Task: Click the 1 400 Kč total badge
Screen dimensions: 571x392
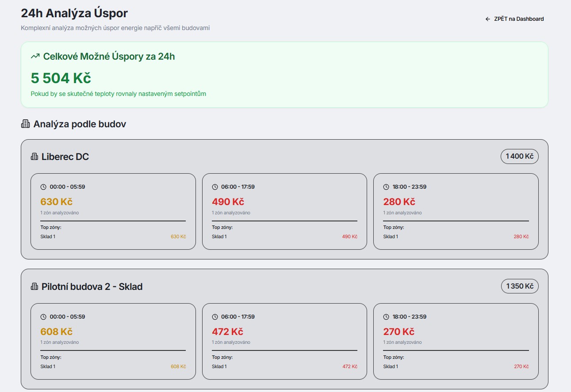Action: (519, 156)
